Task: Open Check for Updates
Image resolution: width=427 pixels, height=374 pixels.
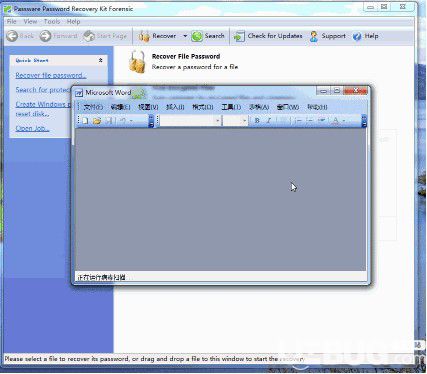Action: click(x=268, y=36)
